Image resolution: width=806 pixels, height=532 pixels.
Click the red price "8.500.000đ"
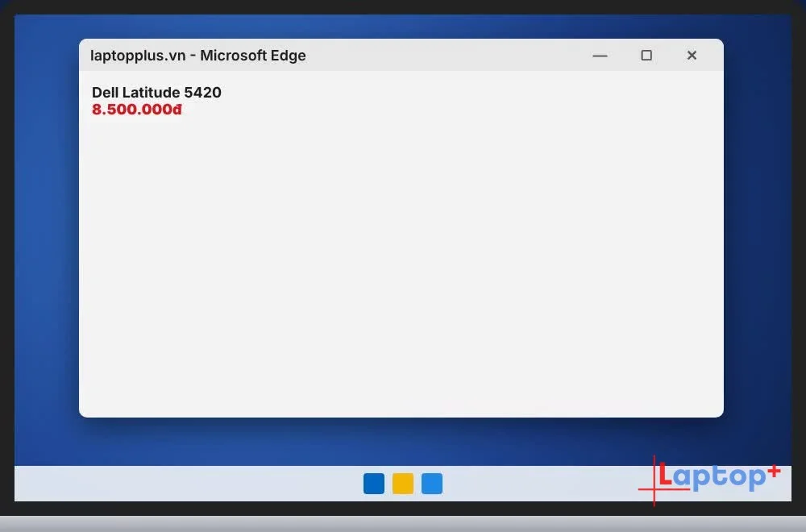[x=137, y=110]
